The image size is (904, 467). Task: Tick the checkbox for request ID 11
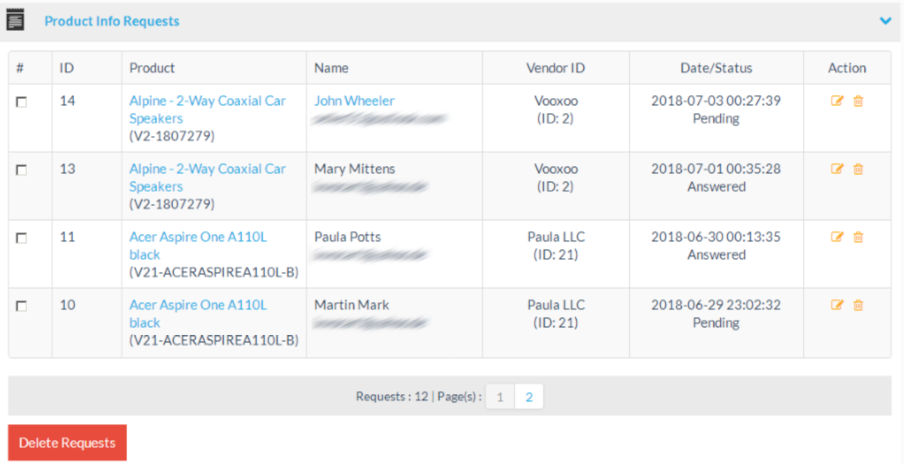(22, 238)
